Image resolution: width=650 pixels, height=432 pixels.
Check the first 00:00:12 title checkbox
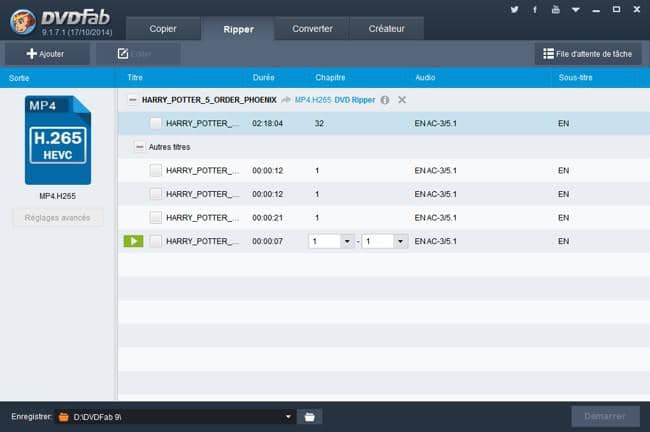155,170
